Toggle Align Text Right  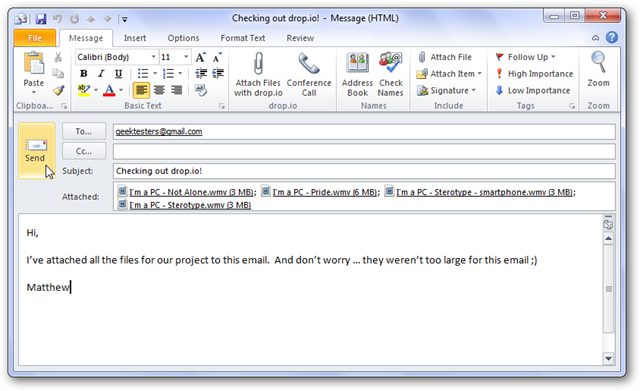(176, 90)
